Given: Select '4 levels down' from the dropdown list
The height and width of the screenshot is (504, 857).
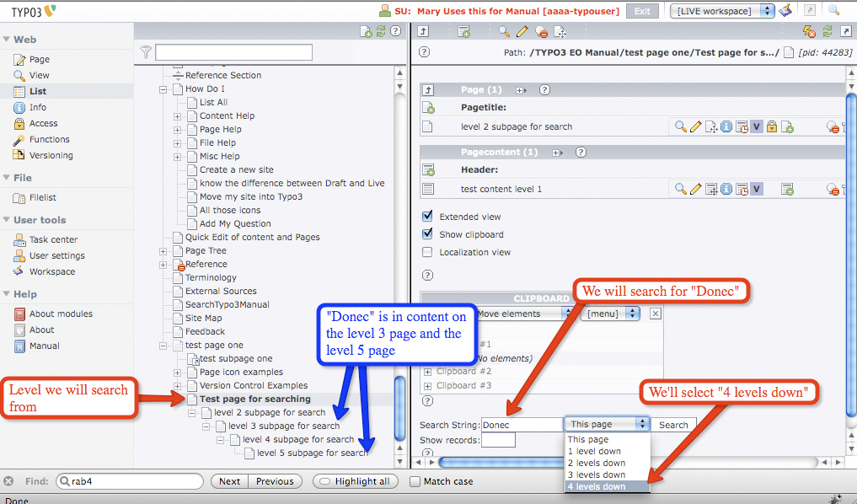Looking at the screenshot, I should coord(597,487).
